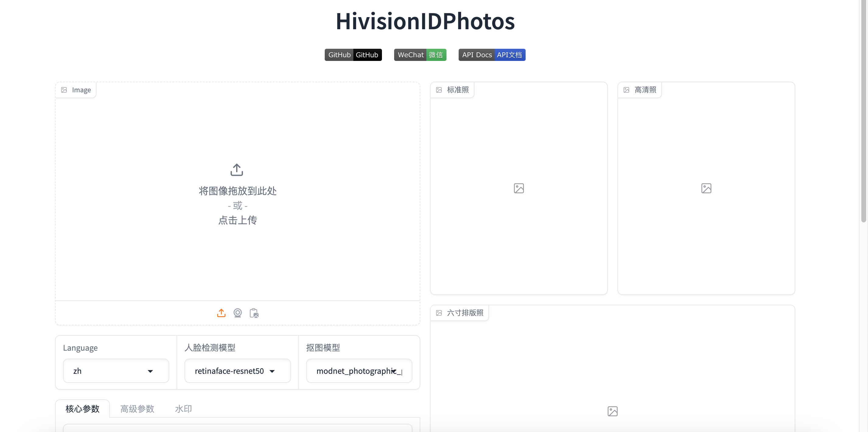Open the API Docs API文档 badge
The width and height of the screenshot is (868, 432).
point(492,55)
